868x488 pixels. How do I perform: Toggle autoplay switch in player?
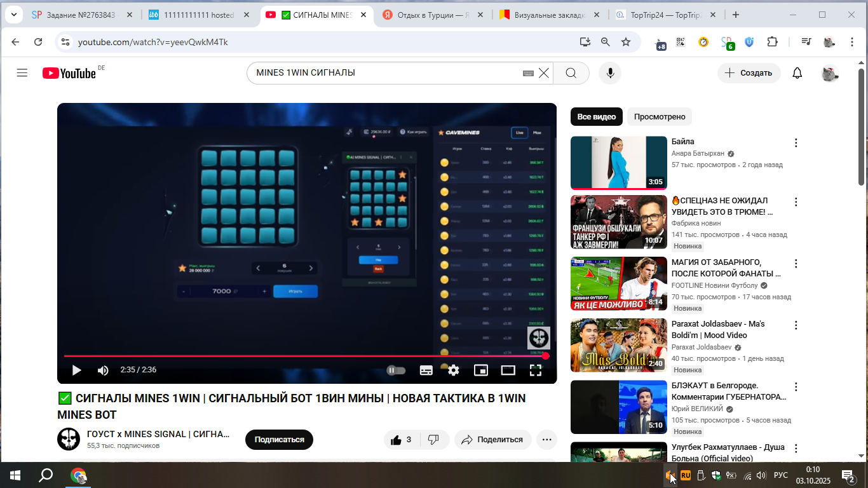point(395,370)
